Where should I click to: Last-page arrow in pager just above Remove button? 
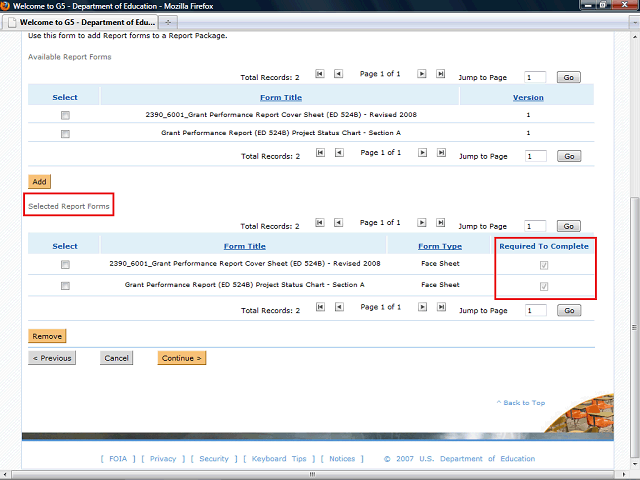441,307
